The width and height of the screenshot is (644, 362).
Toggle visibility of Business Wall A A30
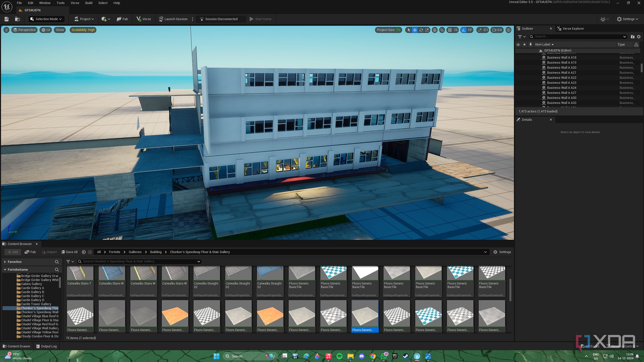(518, 98)
